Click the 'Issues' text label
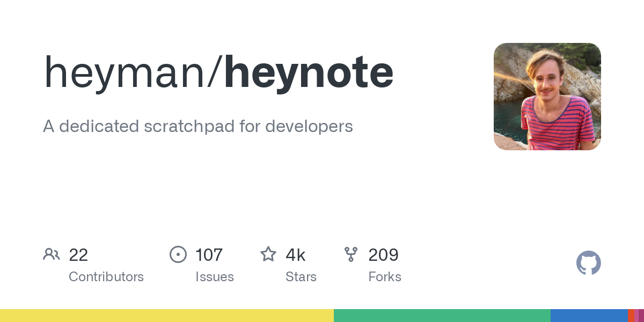644x322 pixels. (x=215, y=277)
